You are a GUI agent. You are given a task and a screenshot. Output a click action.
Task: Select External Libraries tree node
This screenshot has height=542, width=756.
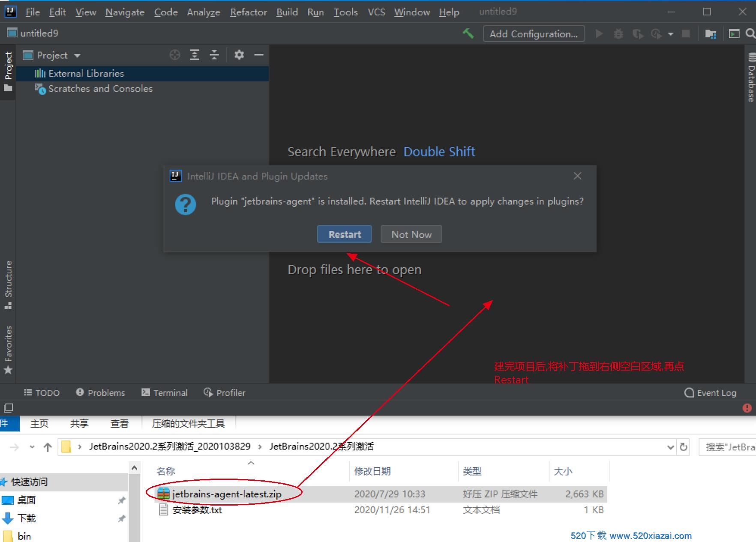point(142,73)
